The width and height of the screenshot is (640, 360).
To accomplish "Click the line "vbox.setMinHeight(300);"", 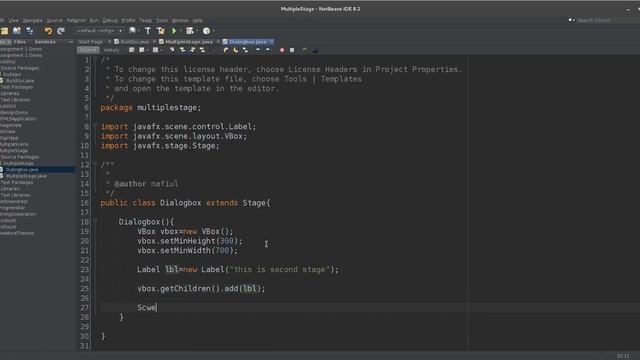I will tap(190, 241).
